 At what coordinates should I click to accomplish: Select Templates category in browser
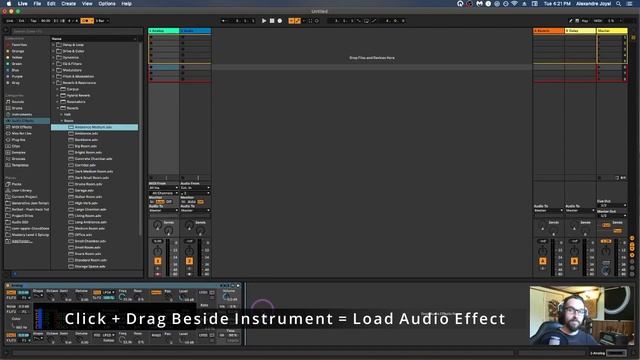click(20, 165)
